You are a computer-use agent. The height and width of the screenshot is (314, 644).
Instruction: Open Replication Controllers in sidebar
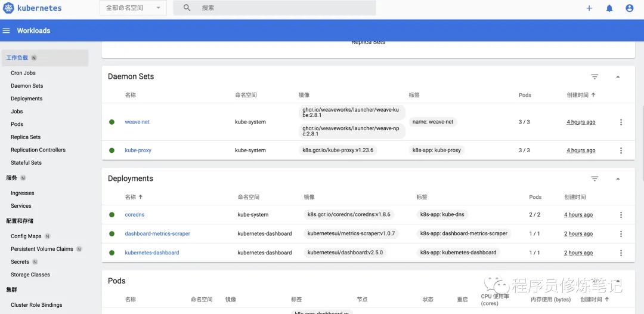[38, 150]
